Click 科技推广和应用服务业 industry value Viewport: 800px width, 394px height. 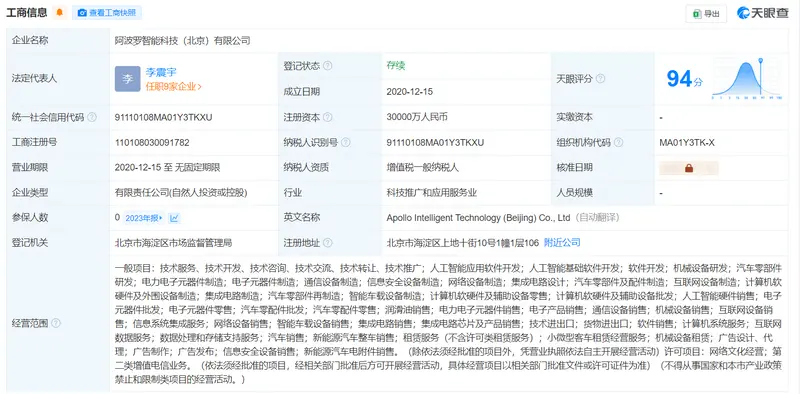[x=432, y=193]
